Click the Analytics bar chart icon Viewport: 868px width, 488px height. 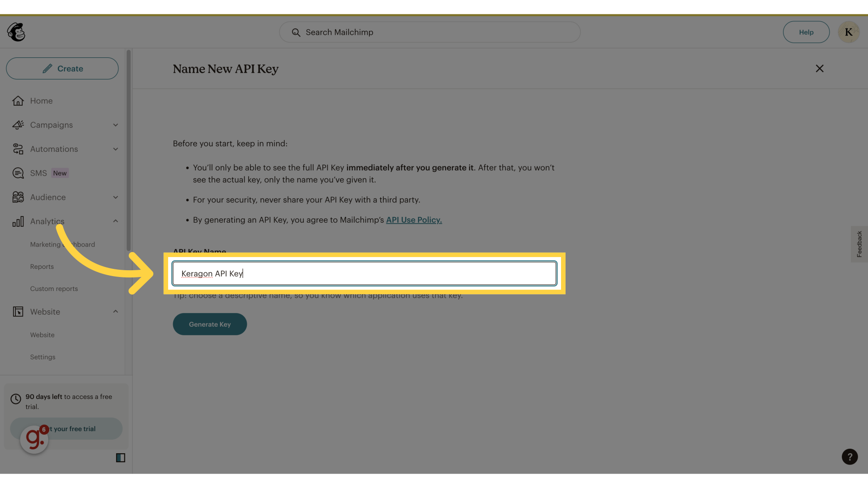coord(18,221)
